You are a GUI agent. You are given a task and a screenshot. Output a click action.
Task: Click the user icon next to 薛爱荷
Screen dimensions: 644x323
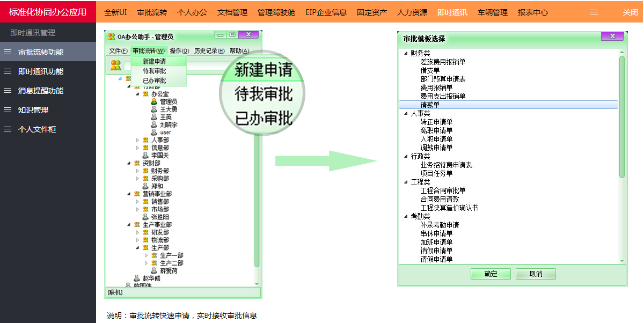coord(153,270)
